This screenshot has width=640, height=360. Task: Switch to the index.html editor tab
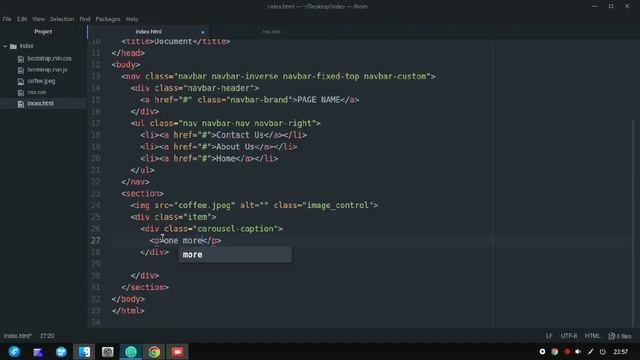tap(148, 31)
